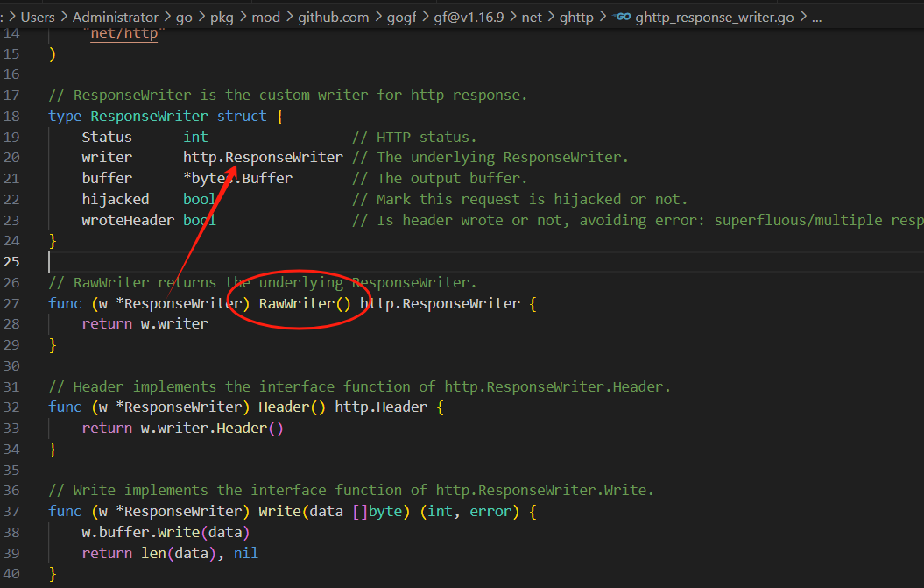This screenshot has height=588, width=924.
Task: Click Header function name on line 32
Action: [x=284, y=407]
